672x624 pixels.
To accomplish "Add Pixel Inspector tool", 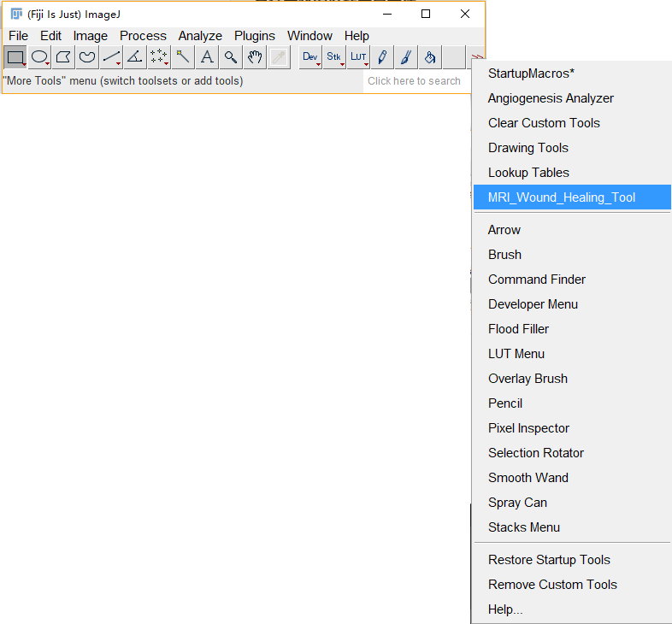I will pyautogui.click(x=572, y=428).
